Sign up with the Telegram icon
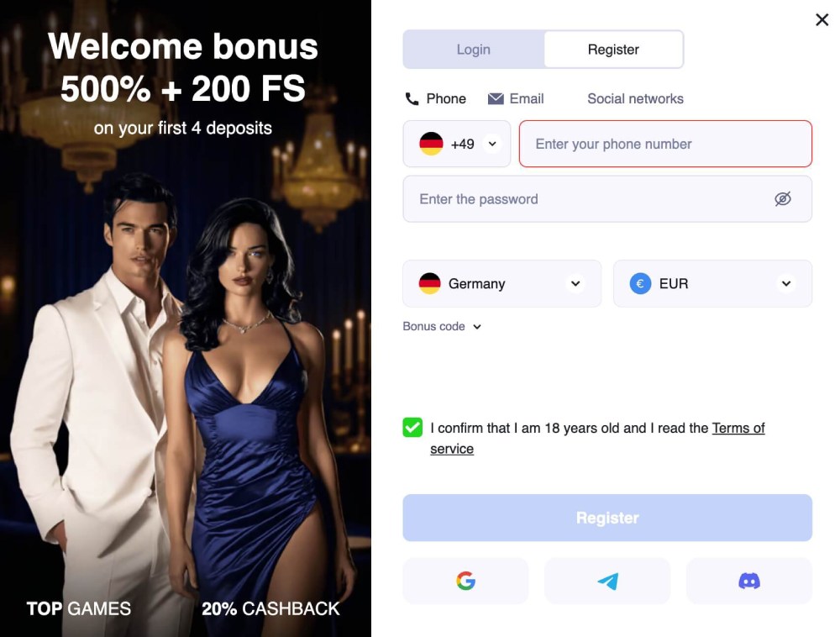840x637 pixels. [607, 581]
